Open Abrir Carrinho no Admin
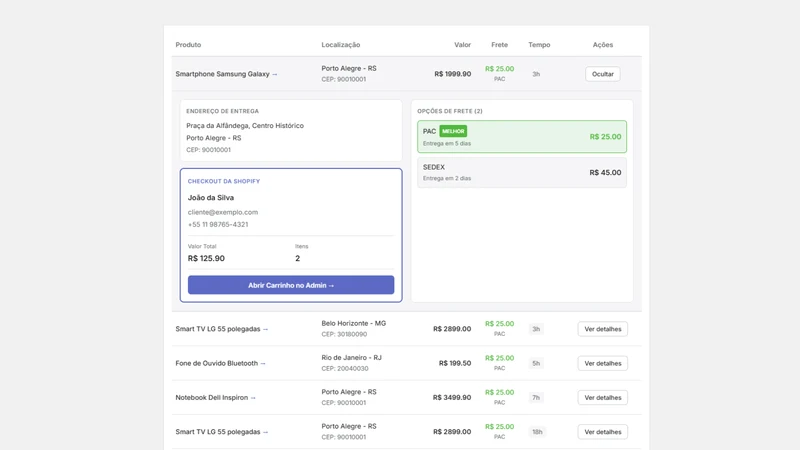800x450 pixels. coord(291,285)
